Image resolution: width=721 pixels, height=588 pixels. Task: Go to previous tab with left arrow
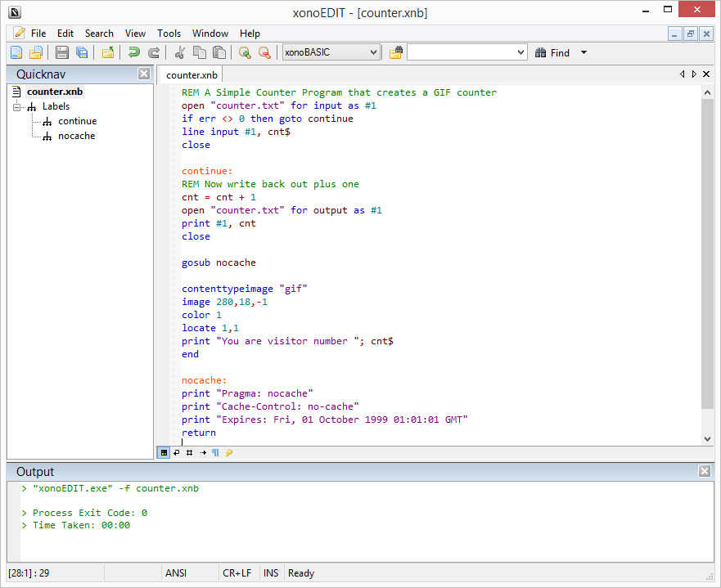click(x=682, y=74)
